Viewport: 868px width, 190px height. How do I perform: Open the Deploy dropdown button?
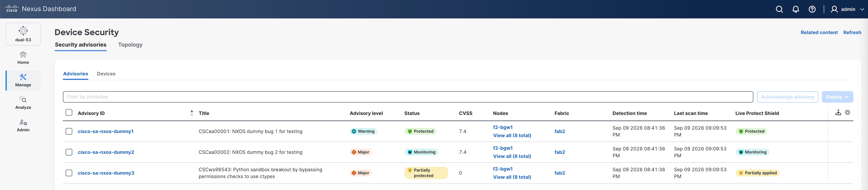pyautogui.click(x=837, y=97)
